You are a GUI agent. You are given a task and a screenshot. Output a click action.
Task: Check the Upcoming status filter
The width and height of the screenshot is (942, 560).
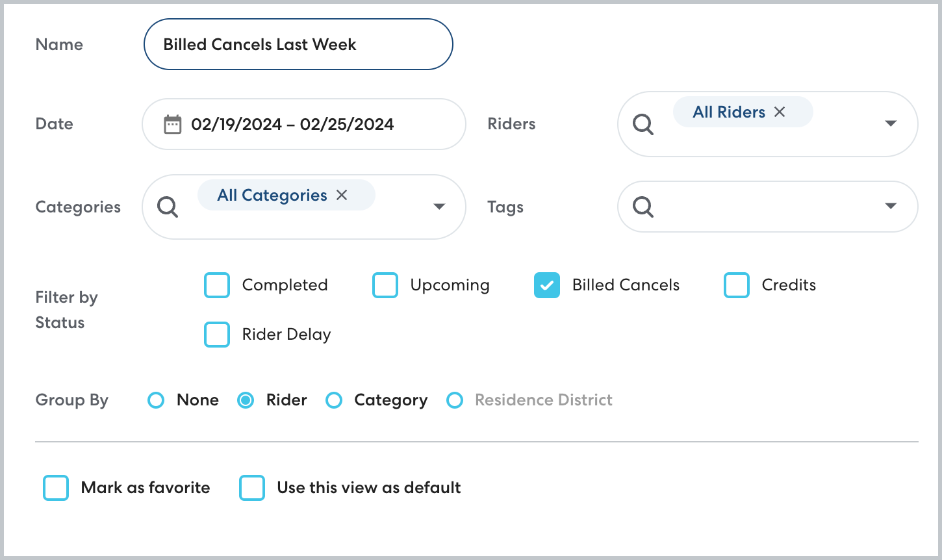(385, 285)
